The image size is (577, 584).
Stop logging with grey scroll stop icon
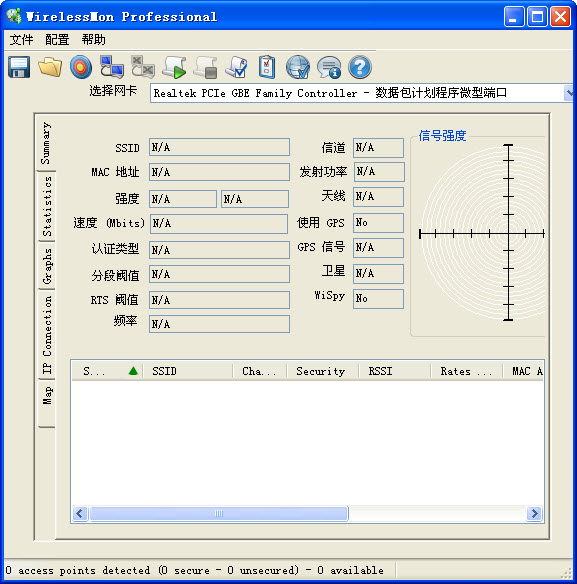click(205, 67)
